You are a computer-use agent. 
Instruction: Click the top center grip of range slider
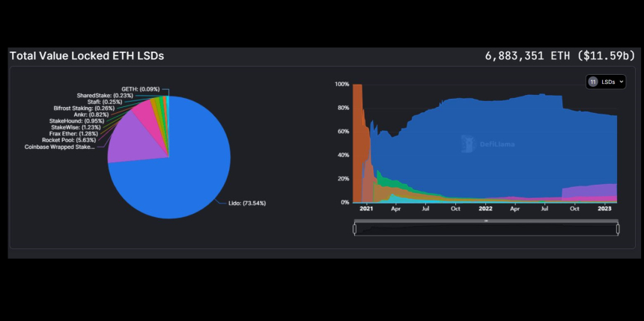[x=486, y=221]
